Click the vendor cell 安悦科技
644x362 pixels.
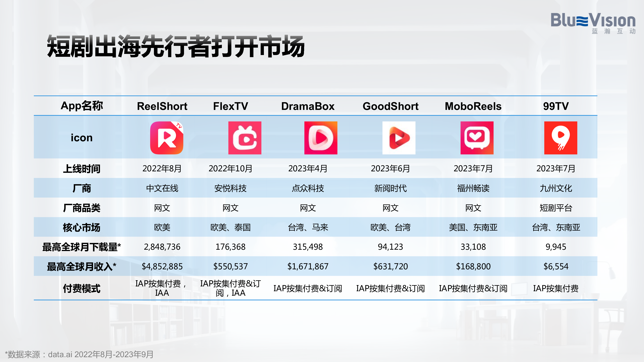231,188
